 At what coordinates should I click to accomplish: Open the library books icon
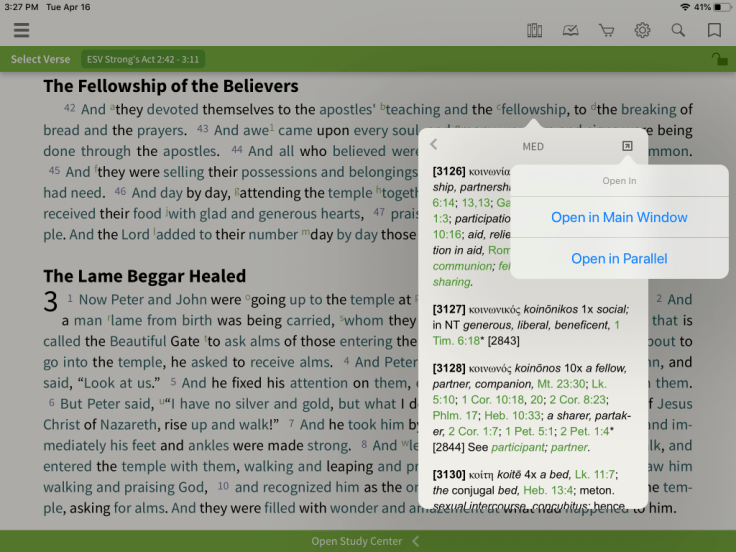coord(534,30)
